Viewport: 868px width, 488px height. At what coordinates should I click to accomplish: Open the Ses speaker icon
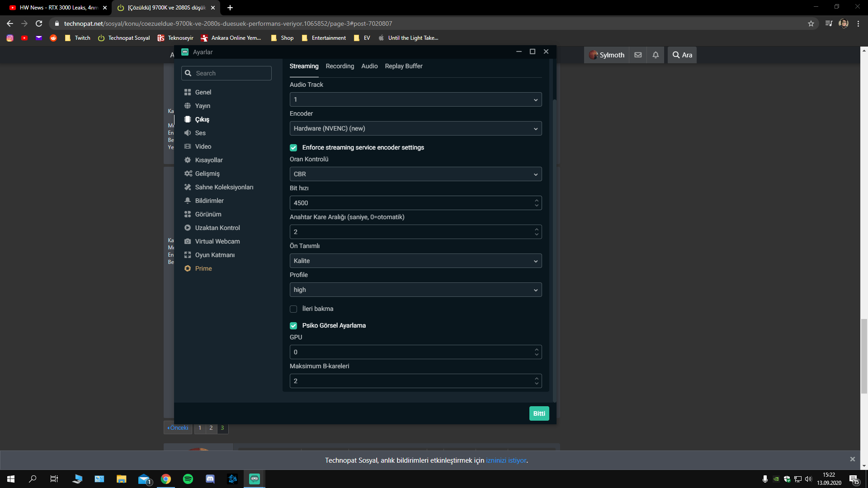click(188, 133)
